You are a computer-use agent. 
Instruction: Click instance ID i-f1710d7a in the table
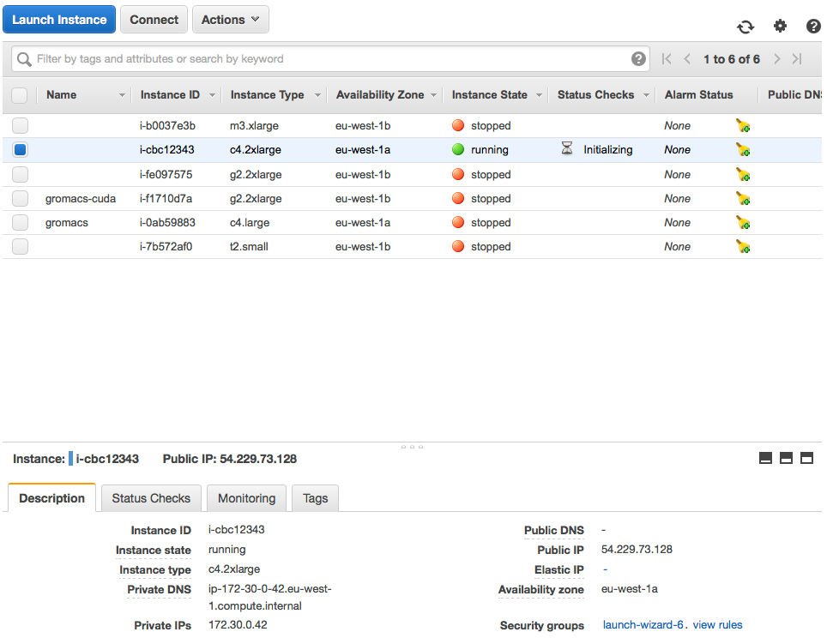pyautogui.click(x=166, y=199)
